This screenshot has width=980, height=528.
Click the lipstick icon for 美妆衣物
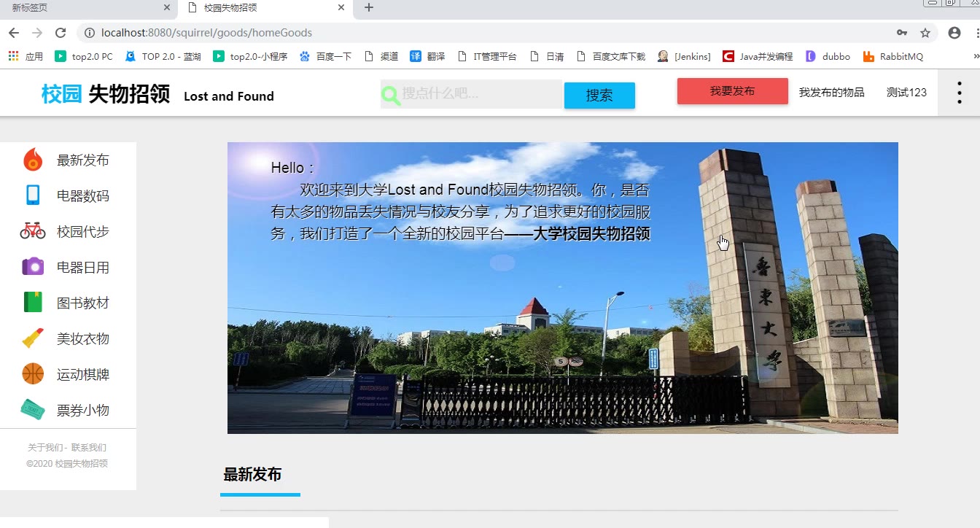tap(33, 338)
